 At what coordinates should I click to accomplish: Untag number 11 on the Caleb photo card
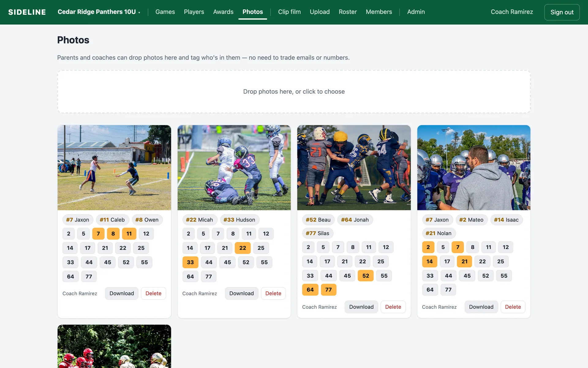pyautogui.click(x=129, y=234)
